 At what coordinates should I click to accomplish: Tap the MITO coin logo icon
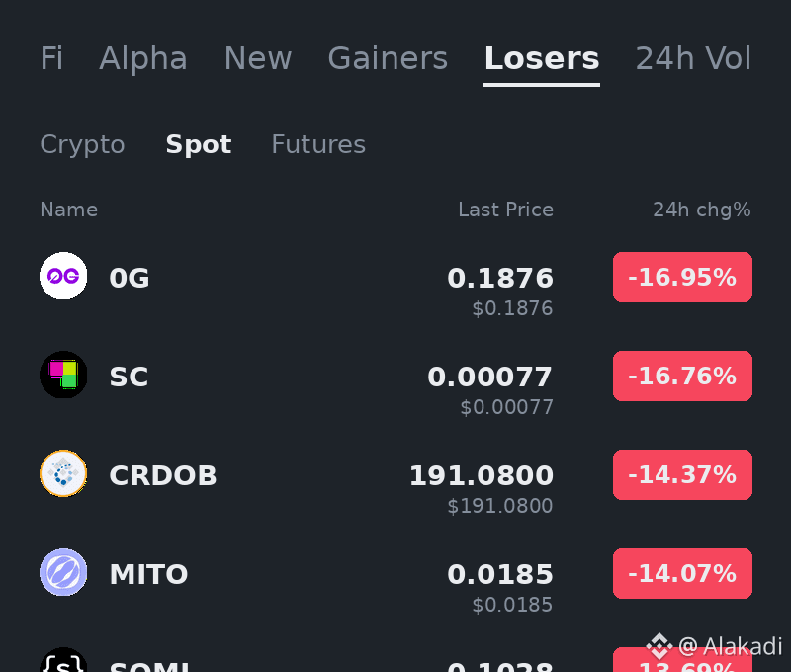click(63, 572)
